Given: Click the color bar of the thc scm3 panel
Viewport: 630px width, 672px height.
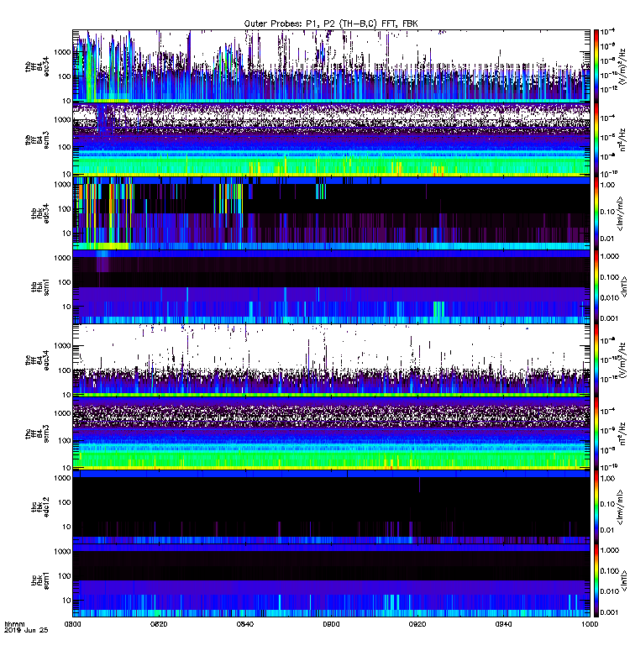Looking at the screenshot, I should pyautogui.click(x=596, y=433).
